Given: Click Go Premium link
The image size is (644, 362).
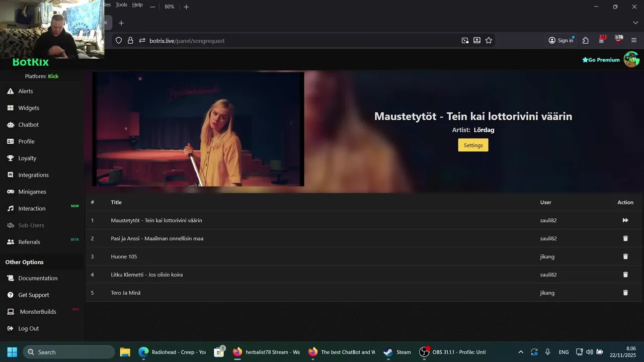Looking at the screenshot, I should pos(601,60).
